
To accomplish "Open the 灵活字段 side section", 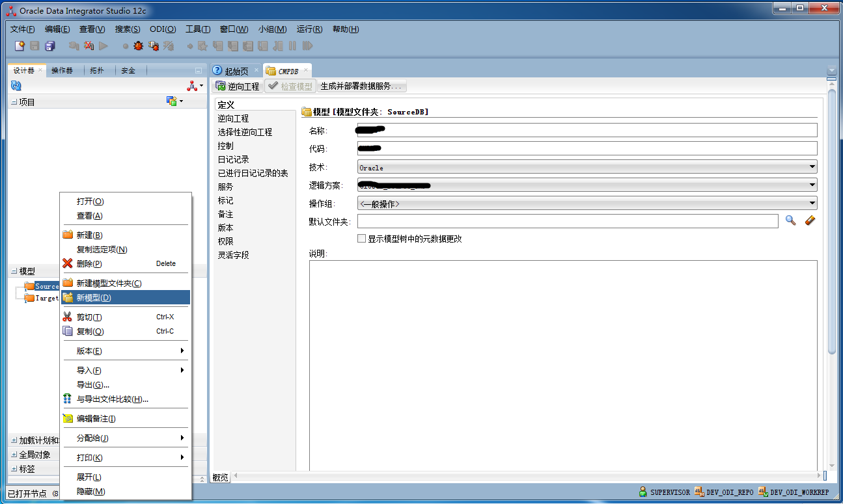I will click(233, 255).
